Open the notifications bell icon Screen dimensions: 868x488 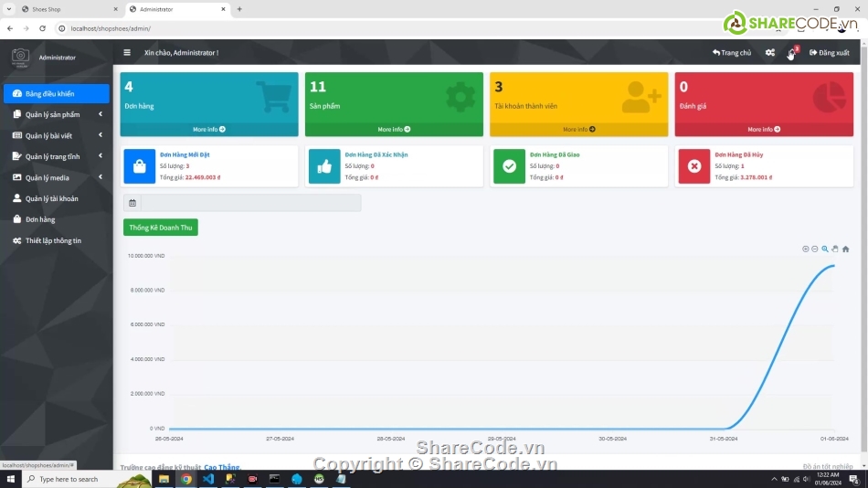[x=792, y=53]
